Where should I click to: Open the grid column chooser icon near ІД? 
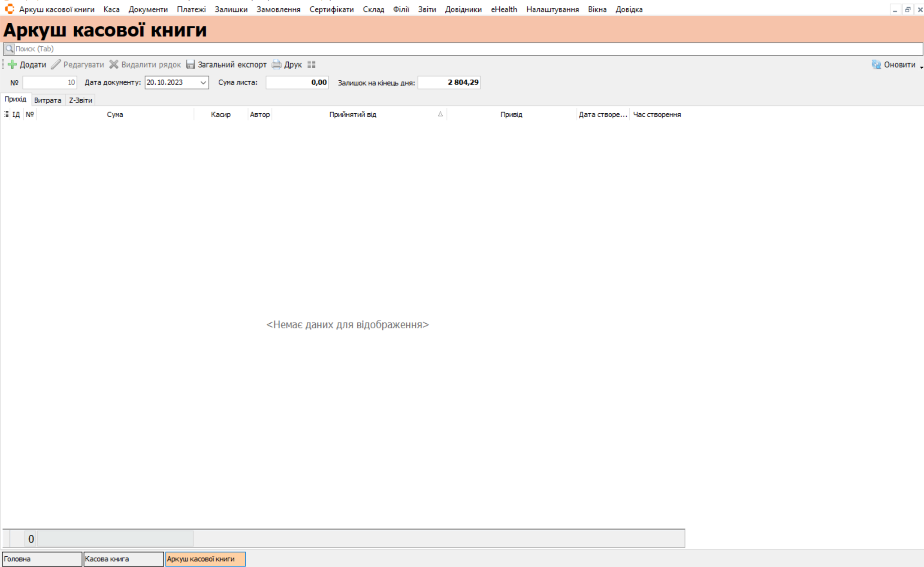(6, 114)
